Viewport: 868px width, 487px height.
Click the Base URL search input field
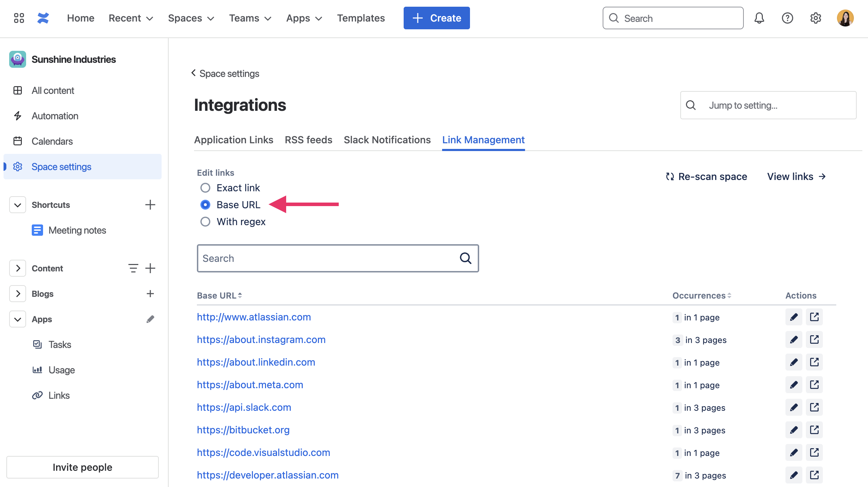(337, 258)
